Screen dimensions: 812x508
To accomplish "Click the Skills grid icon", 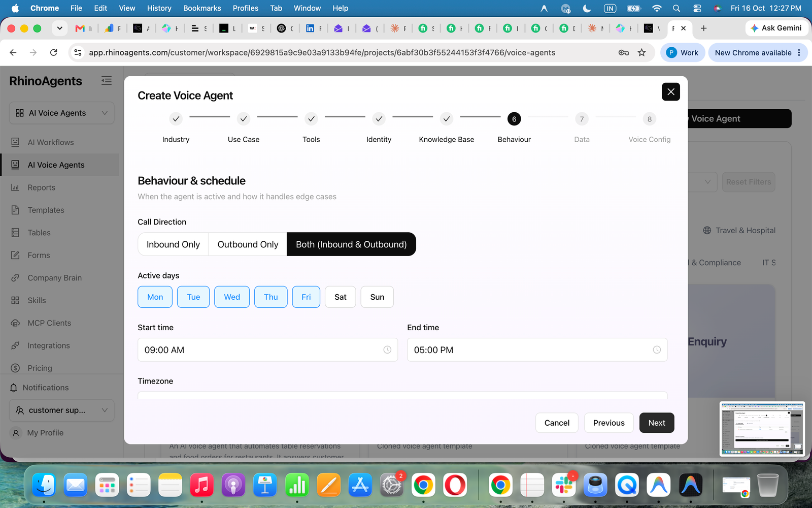I will pyautogui.click(x=15, y=300).
